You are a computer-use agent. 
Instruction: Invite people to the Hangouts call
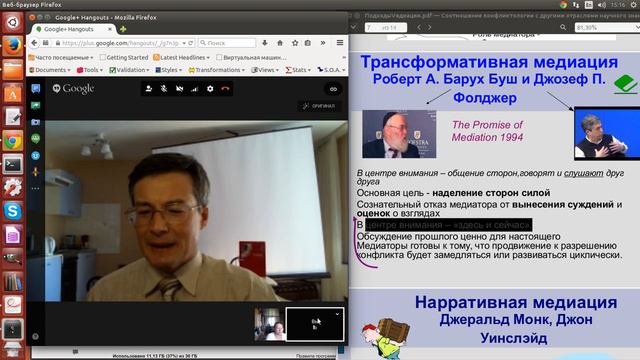pyautogui.click(x=149, y=89)
